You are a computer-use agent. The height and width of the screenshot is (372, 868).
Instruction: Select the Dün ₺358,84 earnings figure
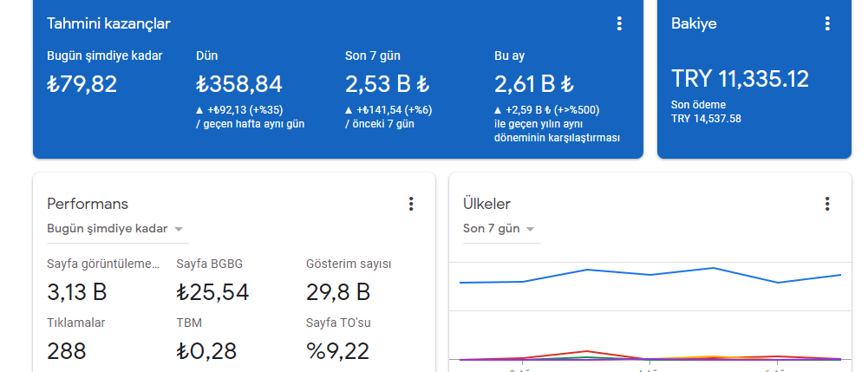pyautogui.click(x=239, y=84)
